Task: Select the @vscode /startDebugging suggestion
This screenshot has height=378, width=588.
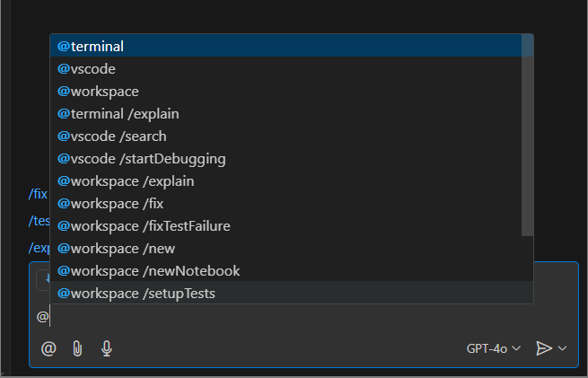Action: click(x=142, y=158)
